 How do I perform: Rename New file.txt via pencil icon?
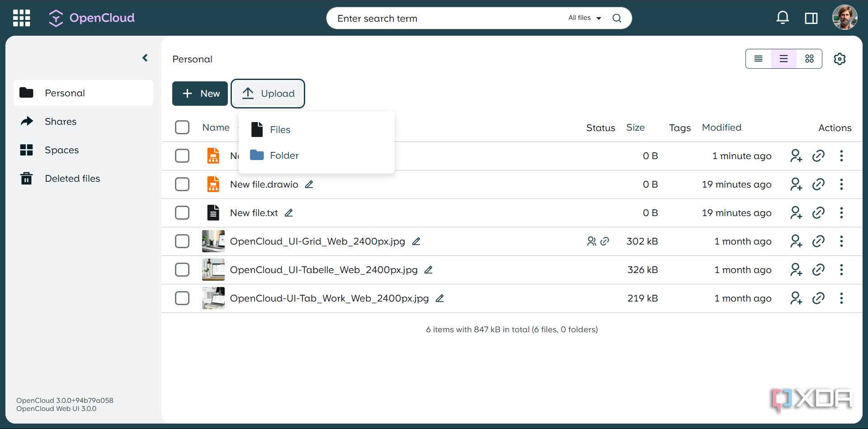tap(289, 213)
